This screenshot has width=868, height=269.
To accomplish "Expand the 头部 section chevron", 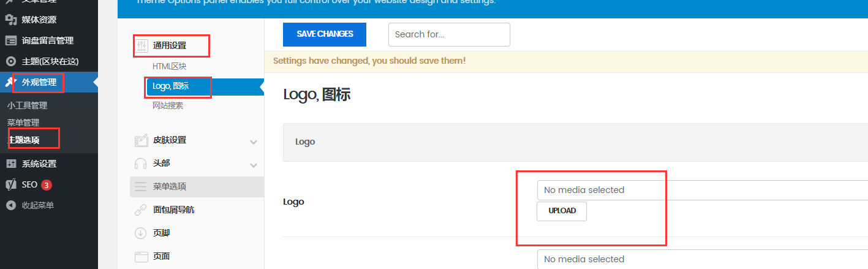I will pyautogui.click(x=254, y=165).
